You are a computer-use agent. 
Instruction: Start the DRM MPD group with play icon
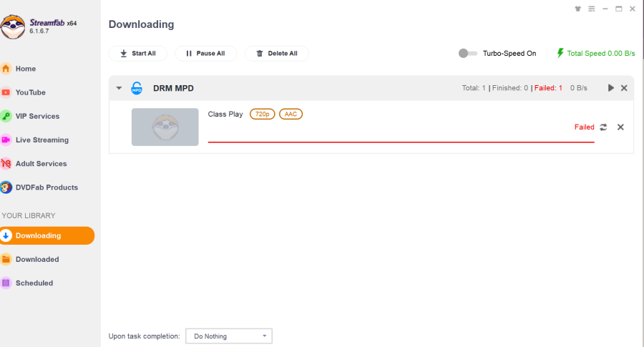pos(611,88)
